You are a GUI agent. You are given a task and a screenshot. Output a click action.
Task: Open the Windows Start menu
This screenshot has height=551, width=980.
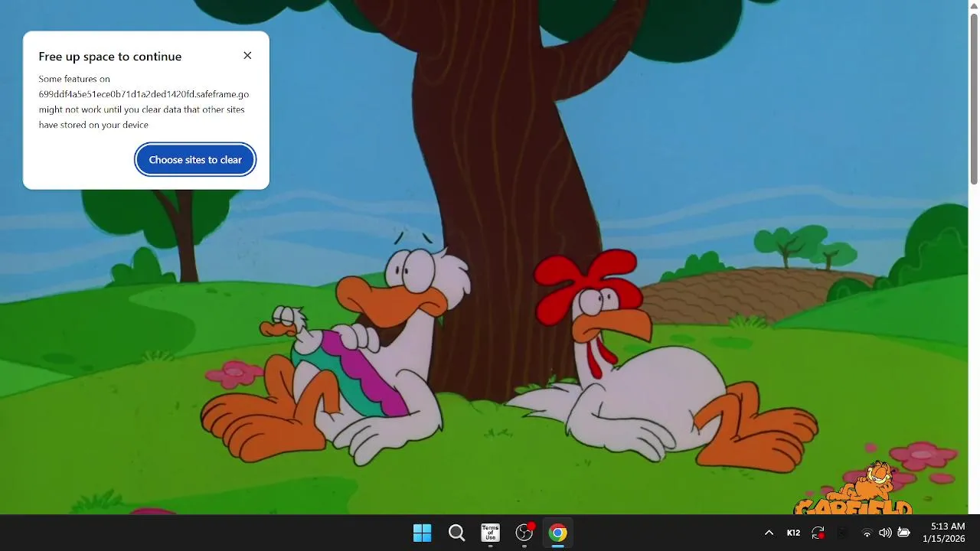(x=422, y=533)
